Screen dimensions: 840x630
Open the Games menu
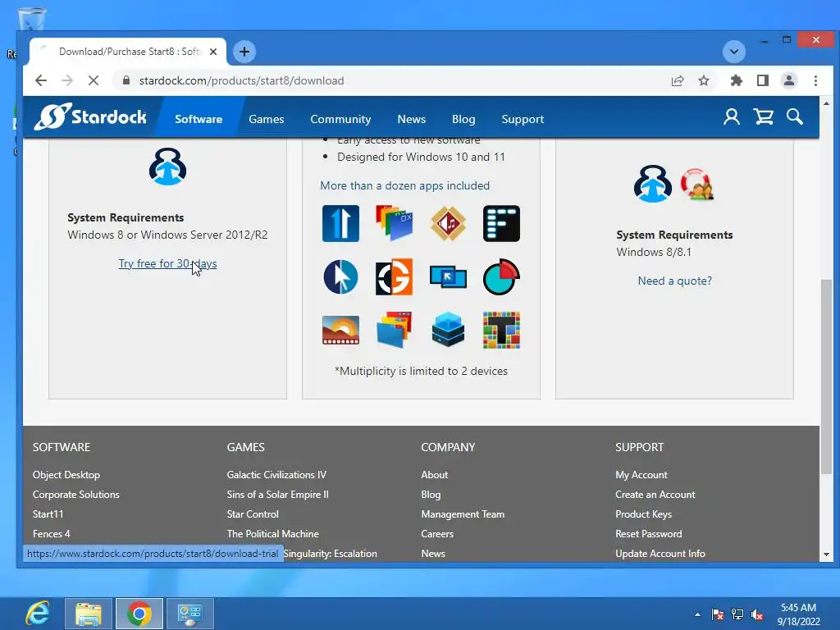coord(267,119)
